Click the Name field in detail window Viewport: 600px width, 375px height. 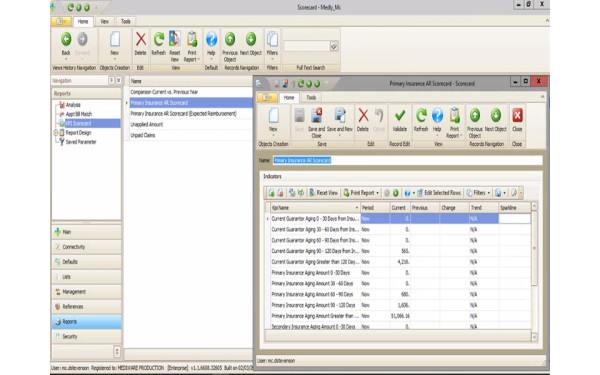coord(408,160)
